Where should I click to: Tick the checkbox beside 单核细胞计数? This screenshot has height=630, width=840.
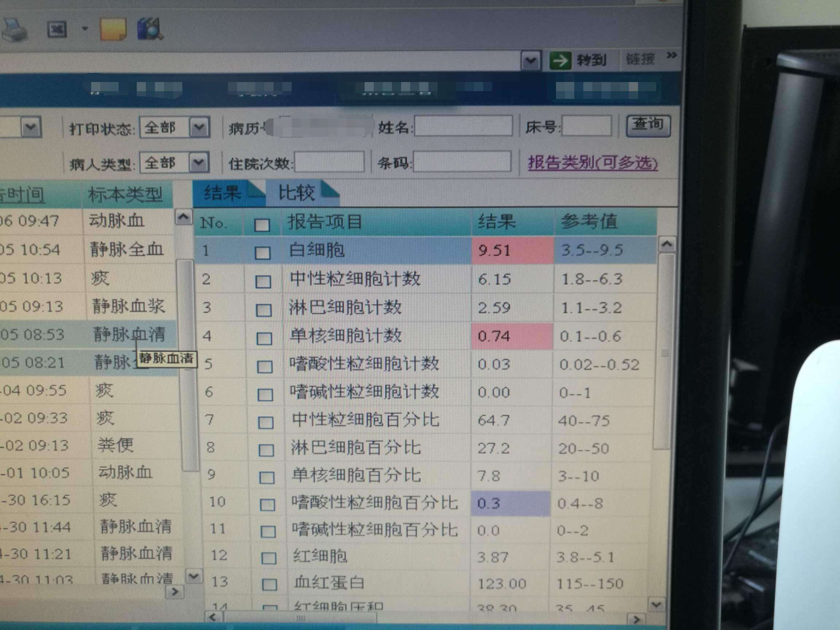tap(264, 338)
